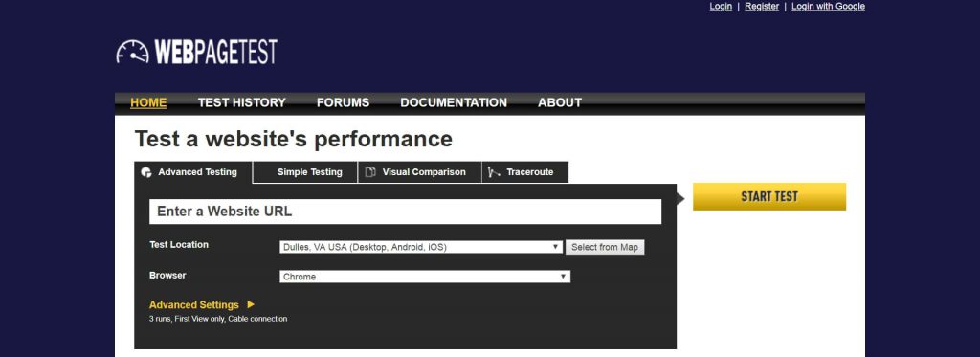980x357 pixels.
Task: Open the Browser dropdown showing Chrome
Action: click(425, 277)
